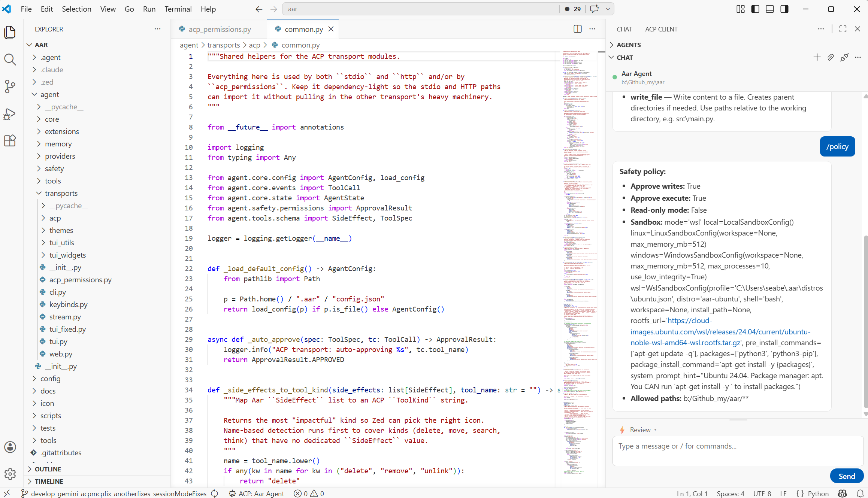Click the UTF-8 encoding indicator
The image size is (868, 498).
point(762,494)
